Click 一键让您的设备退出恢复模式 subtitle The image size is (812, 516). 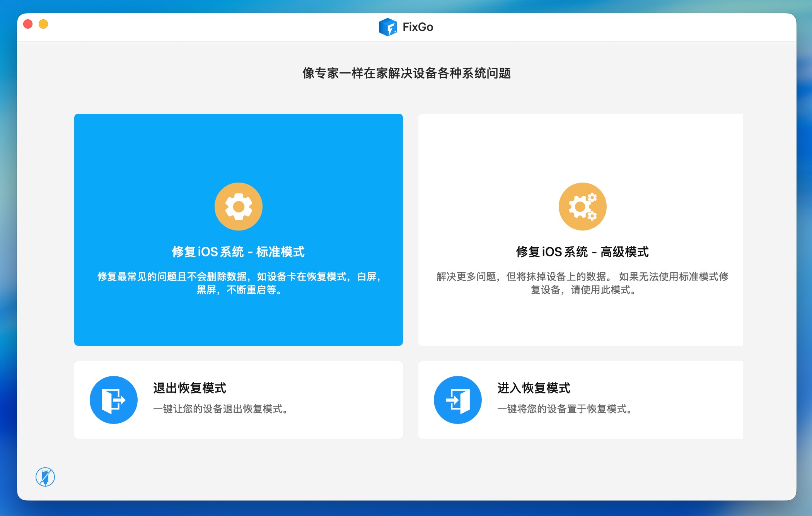[x=220, y=409]
